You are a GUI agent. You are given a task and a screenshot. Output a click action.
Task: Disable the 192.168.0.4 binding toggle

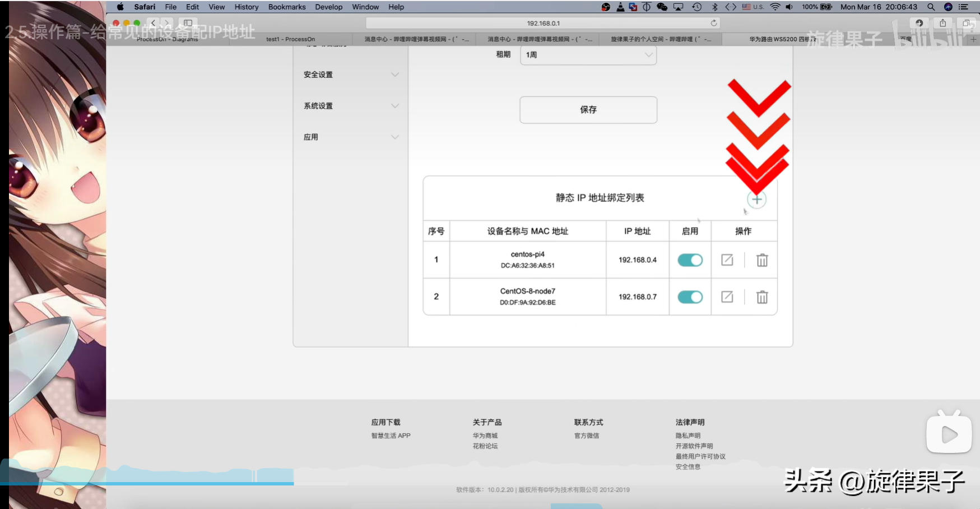click(690, 260)
